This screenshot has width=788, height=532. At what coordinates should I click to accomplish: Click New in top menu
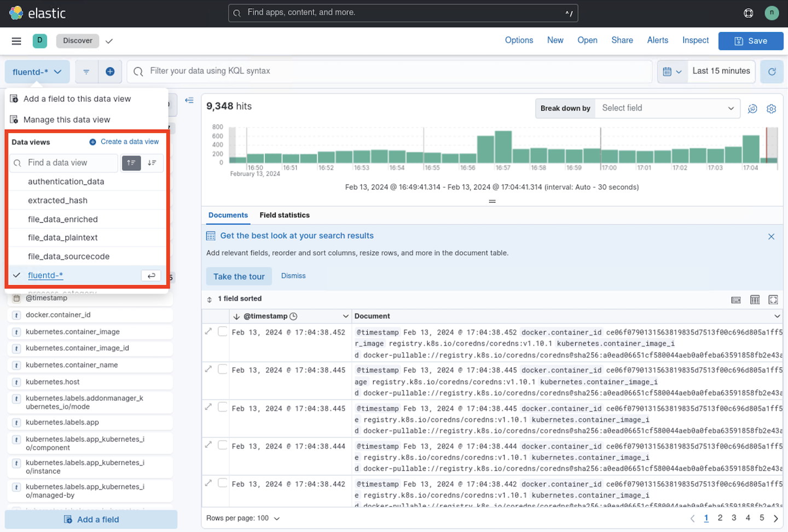555,41
